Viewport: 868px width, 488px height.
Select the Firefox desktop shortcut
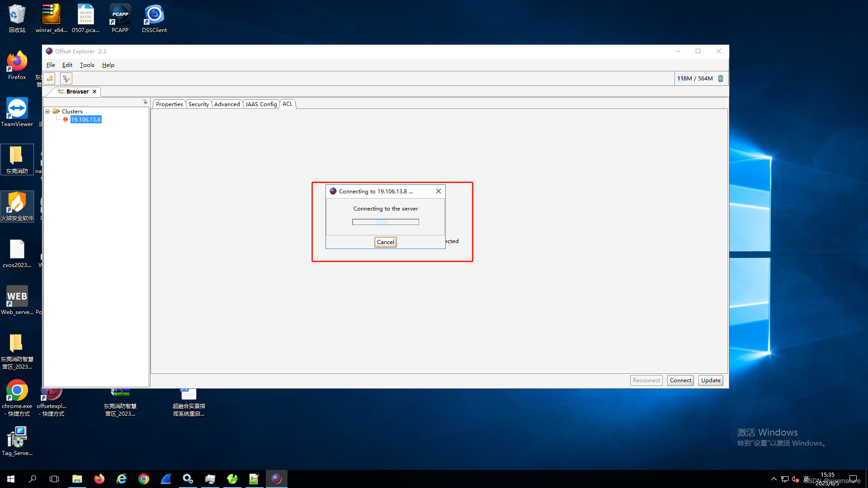point(17,66)
